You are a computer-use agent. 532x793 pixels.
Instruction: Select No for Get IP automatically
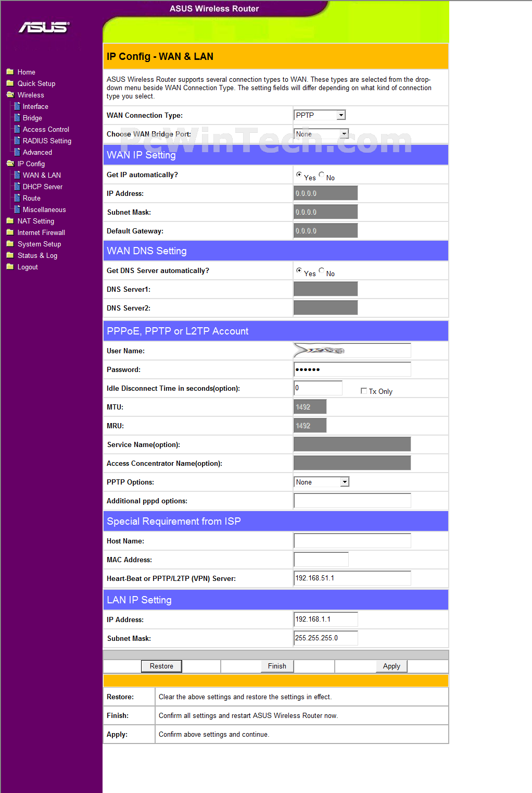(322, 175)
